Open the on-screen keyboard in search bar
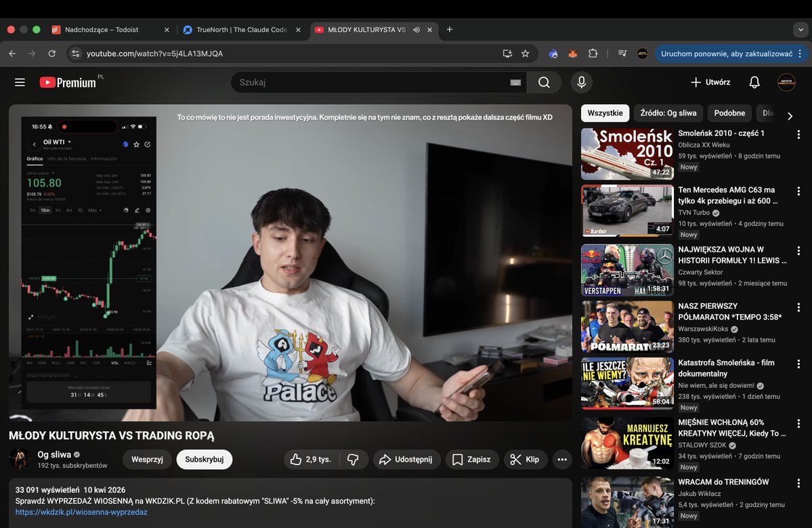Viewport: 812px width, 528px height. (x=515, y=82)
